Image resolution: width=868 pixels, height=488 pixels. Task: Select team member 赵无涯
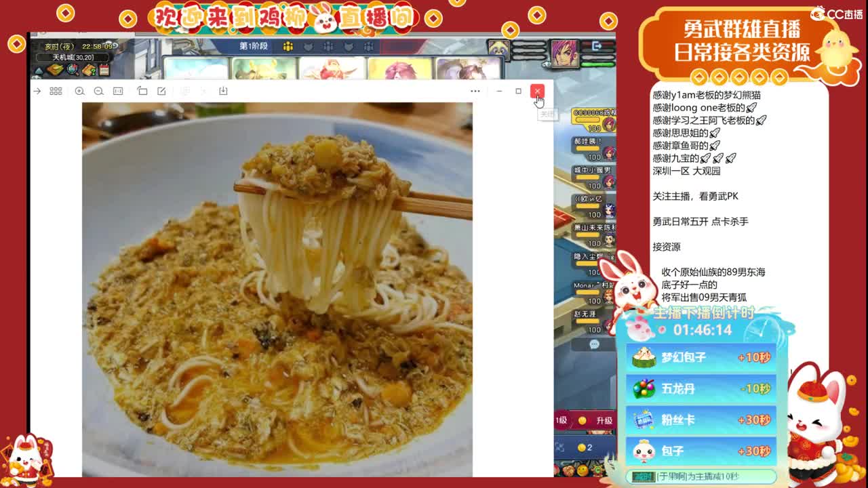tap(595, 322)
